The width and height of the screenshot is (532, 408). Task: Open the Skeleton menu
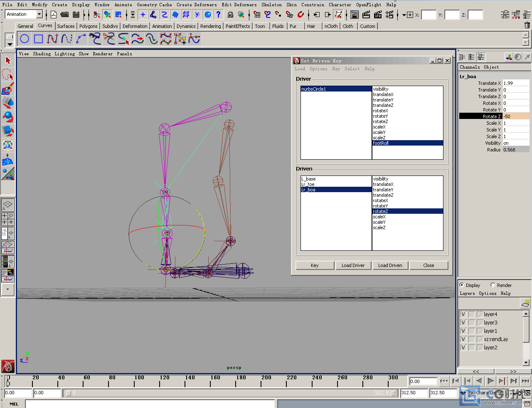pyautogui.click(x=271, y=5)
